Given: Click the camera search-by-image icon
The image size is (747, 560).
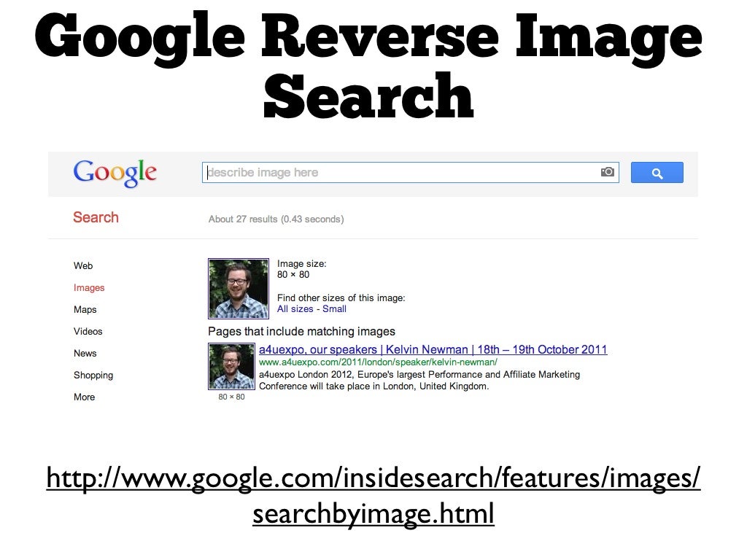Looking at the screenshot, I should 607,172.
